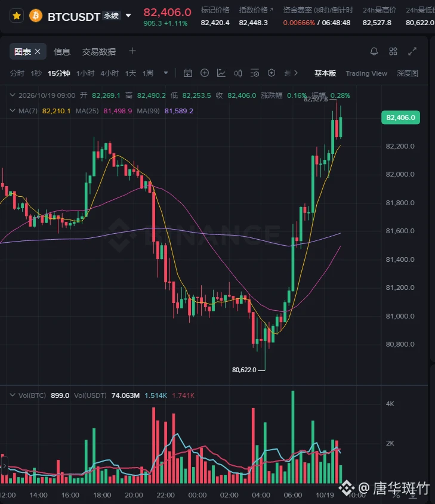
Task: Click the funding rate 0.00666%
Action: [x=299, y=23]
